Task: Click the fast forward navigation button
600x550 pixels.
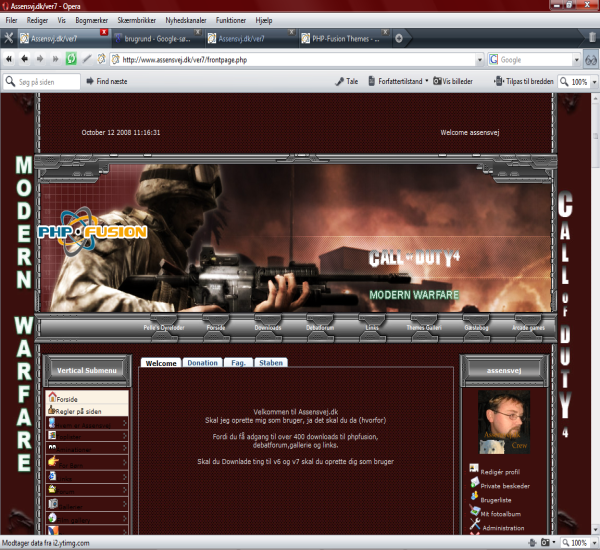Action: (x=55, y=59)
